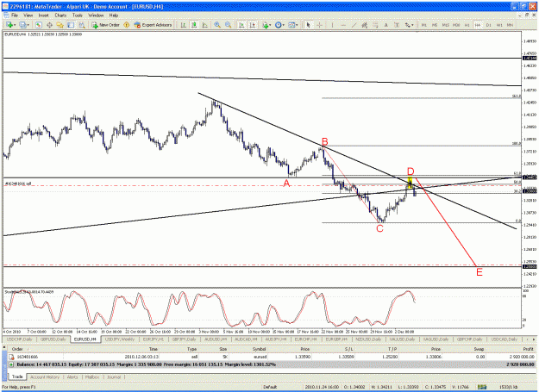Toggle the H4 timeframe button
Image resolution: width=539 pixels, height=392 pixels.
pos(478,25)
